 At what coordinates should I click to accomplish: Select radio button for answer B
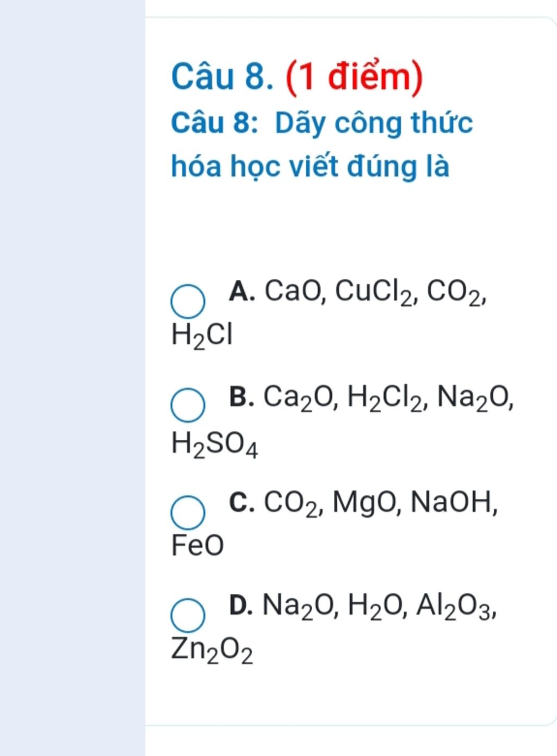click(x=188, y=405)
